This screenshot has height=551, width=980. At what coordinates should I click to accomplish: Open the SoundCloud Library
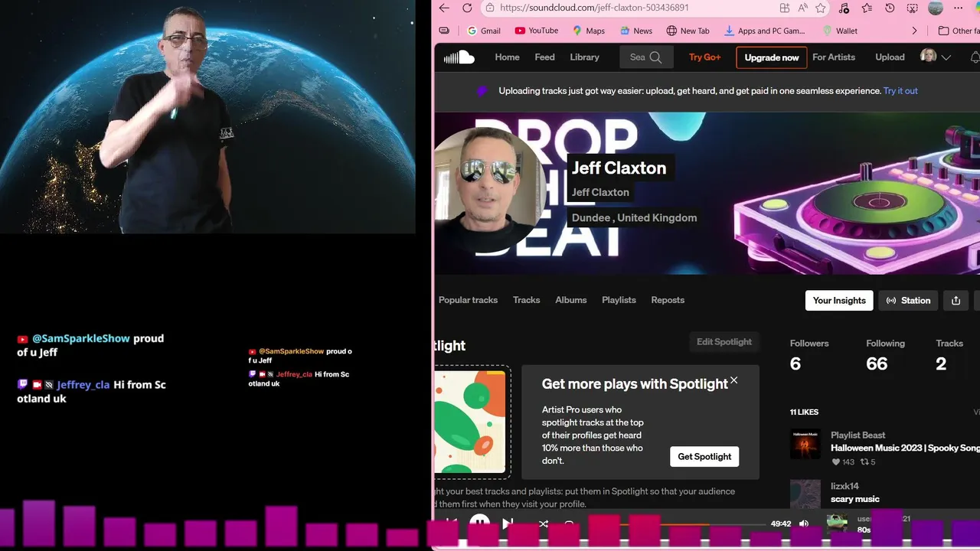[584, 57]
